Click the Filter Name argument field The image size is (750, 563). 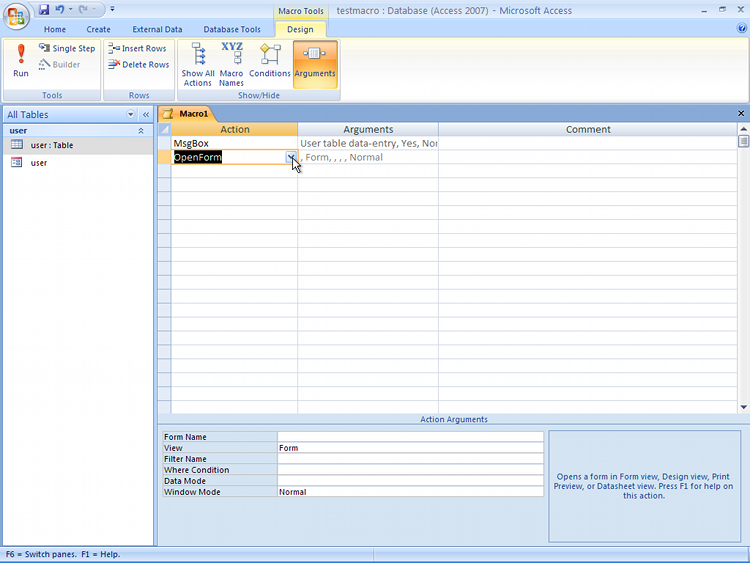point(410,459)
